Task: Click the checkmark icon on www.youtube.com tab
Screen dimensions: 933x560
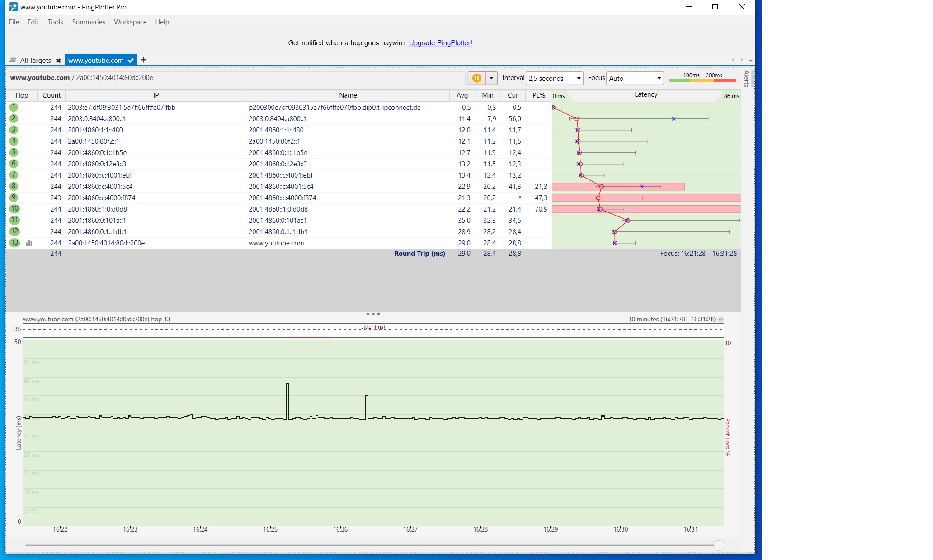Action: point(131,60)
